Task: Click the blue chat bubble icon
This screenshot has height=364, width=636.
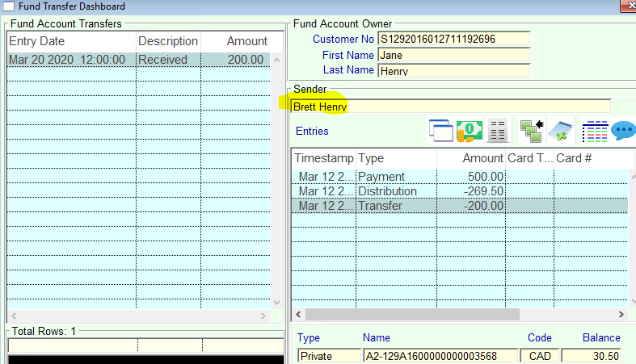Action: (623, 131)
